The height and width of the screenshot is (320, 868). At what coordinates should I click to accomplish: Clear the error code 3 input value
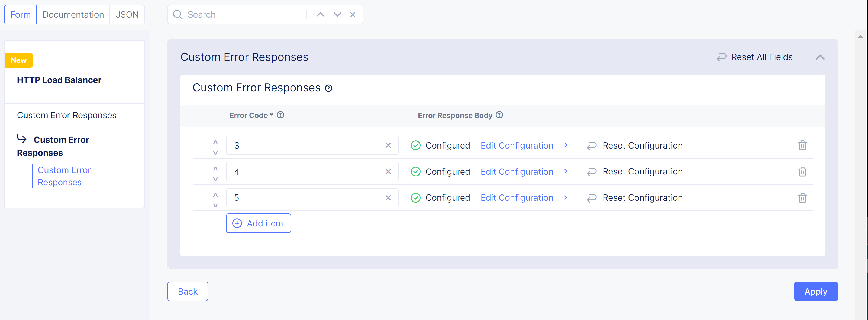pyautogui.click(x=388, y=145)
